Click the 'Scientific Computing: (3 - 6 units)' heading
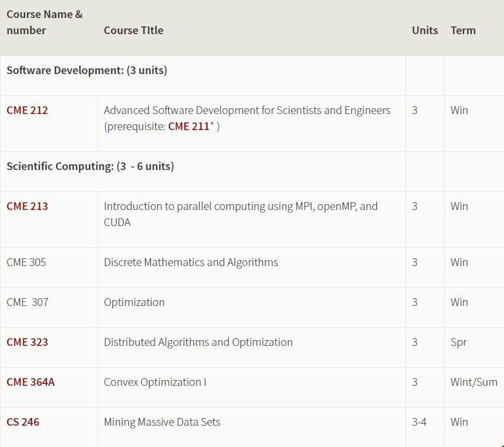Viewport: 504px width, 447px height. click(x=90, y=166)
